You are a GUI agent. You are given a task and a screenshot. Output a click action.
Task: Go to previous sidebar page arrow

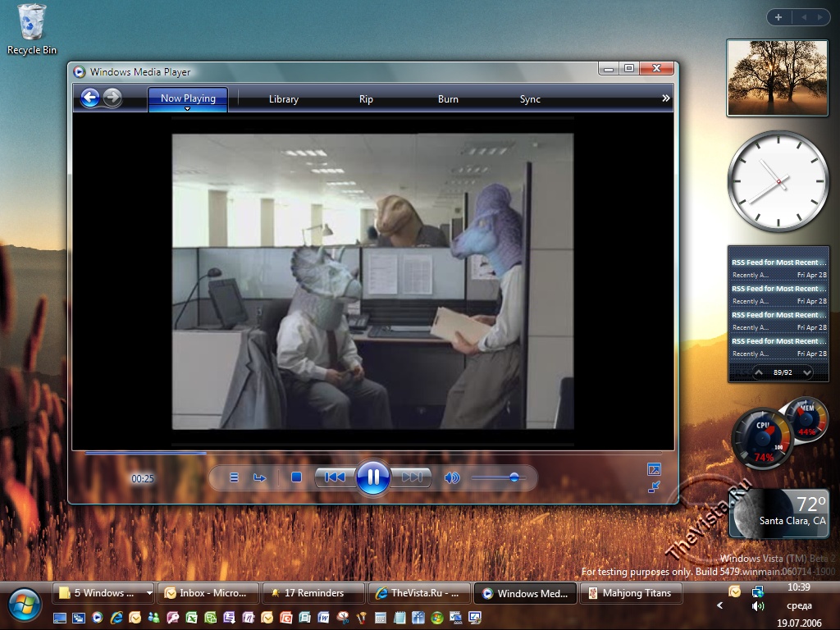804,17
